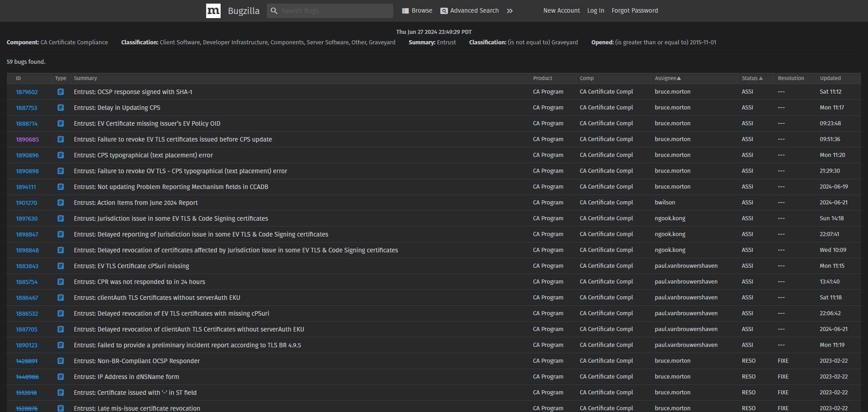Click the magnifier icon in search box
Screen dimensions: 868x412
[274, 11]
